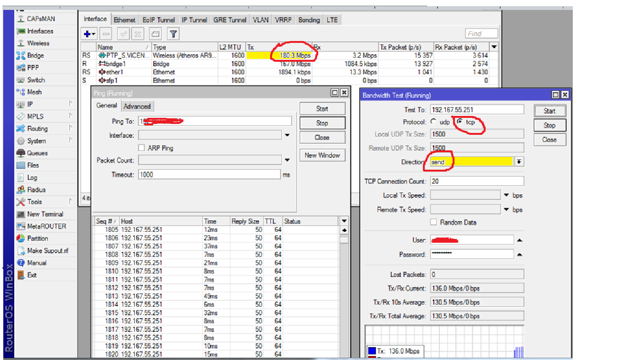Enable the Random Data checkbox

point(434,222)
